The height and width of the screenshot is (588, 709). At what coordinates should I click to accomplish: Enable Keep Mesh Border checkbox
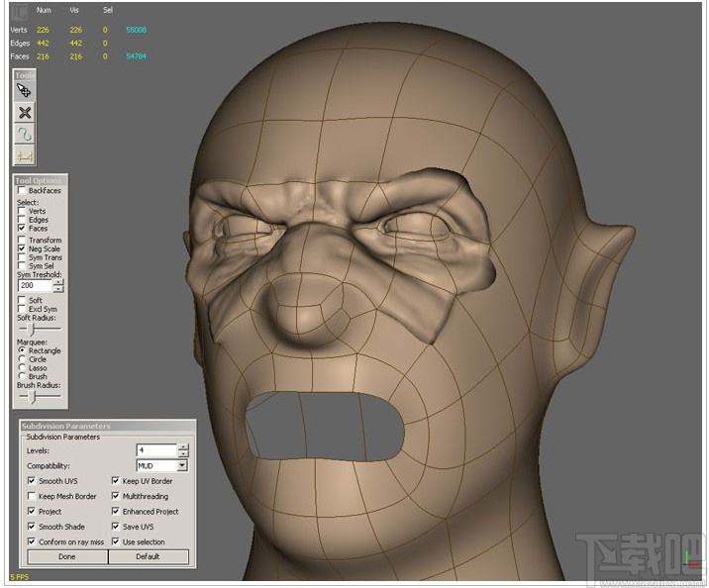32,497
